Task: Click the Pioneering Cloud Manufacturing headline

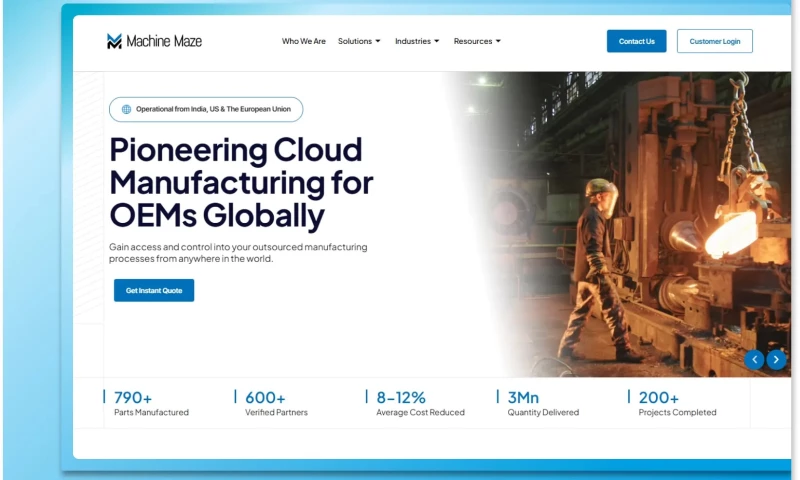Action: 240,182
